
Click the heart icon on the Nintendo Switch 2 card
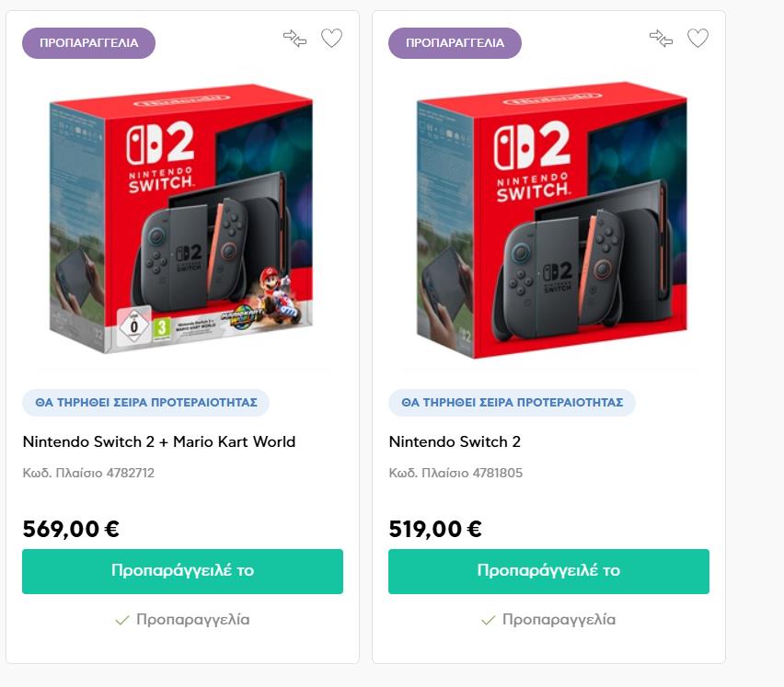(x=698, y=39)
